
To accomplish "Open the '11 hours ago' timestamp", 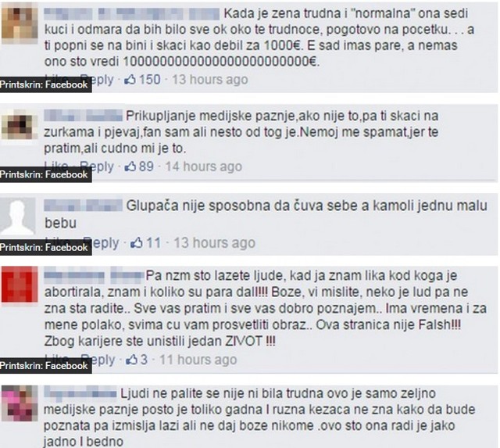I will (198, 360).
